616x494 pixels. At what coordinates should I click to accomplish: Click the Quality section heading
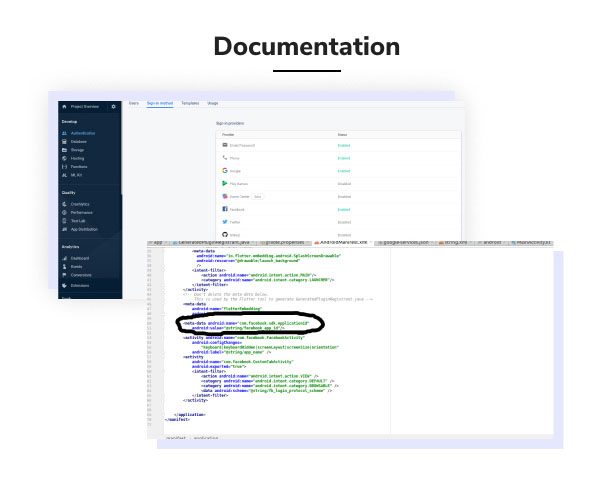[68, 193]
